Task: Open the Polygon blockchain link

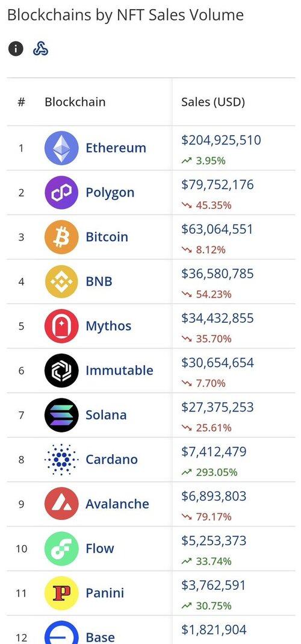Action: [x=110, y=193]
